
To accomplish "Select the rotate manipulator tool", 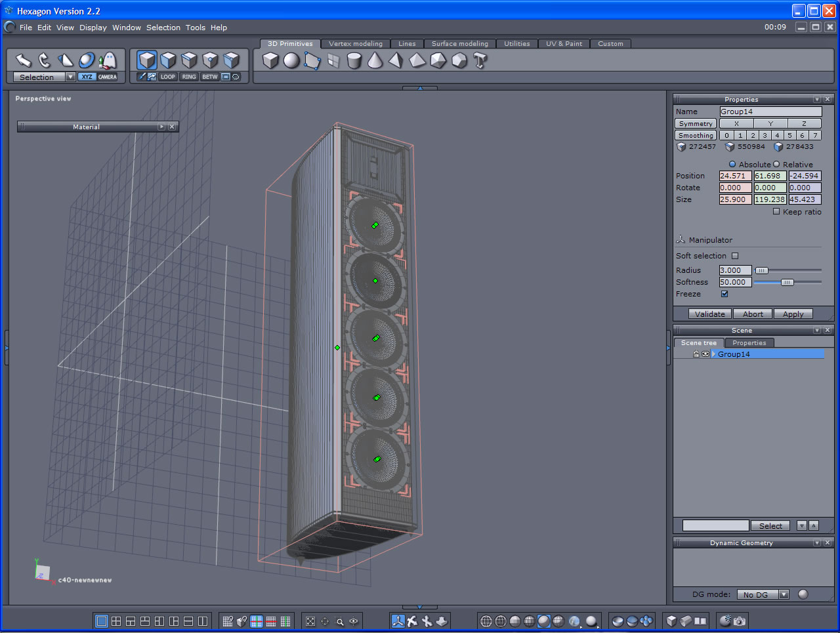I will 45,60.
